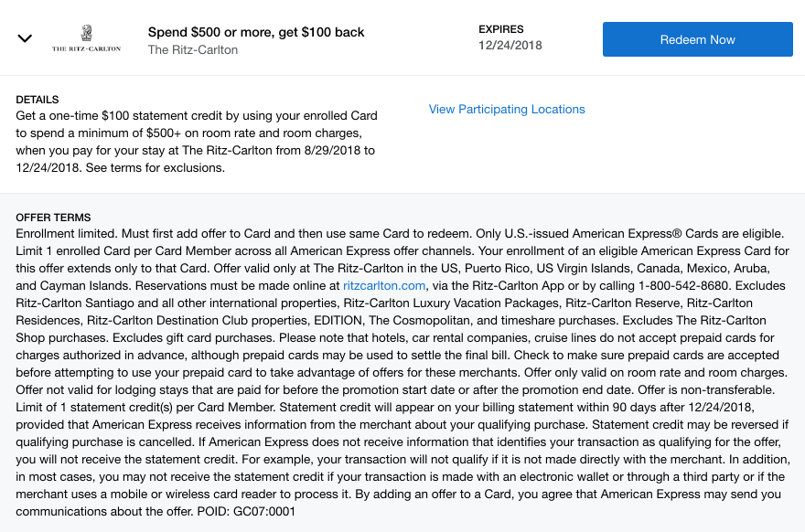This screenshot has height=532, width=805.
Task: Open View Participating Locations link
Action: pyautogui.click(x=507, y=109)
